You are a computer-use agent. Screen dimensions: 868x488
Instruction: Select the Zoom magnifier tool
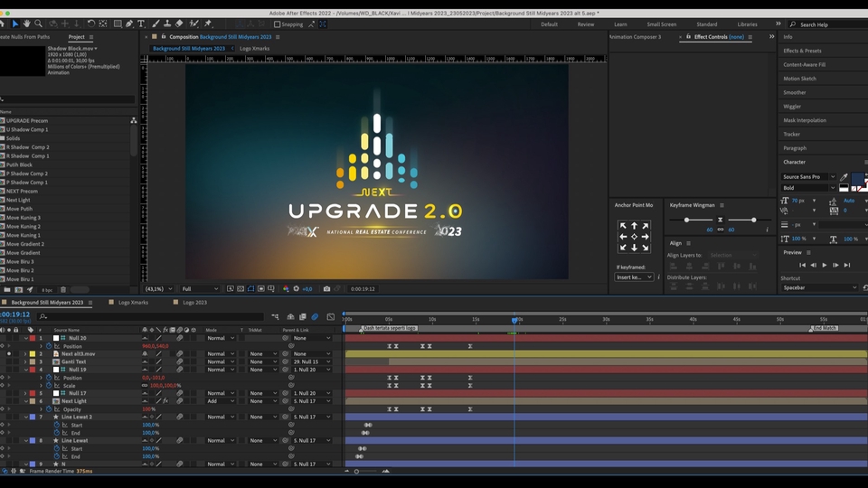[37, 23]
